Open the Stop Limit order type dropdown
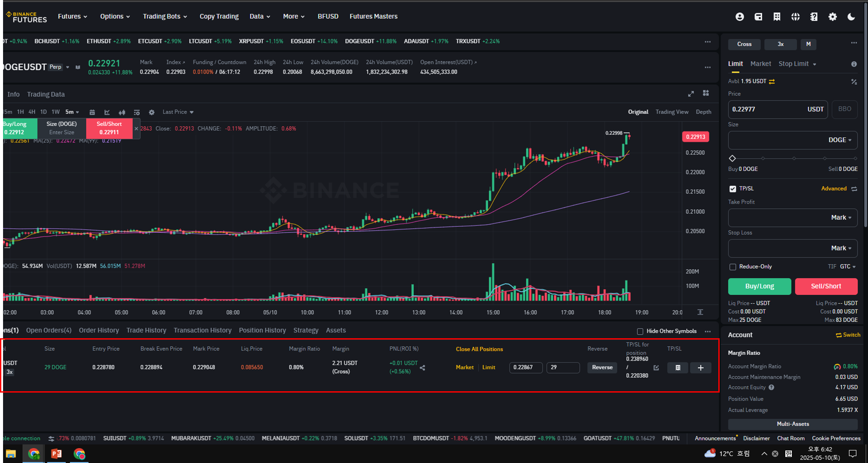Screen dimensions: 868x463 coord(797,64)
